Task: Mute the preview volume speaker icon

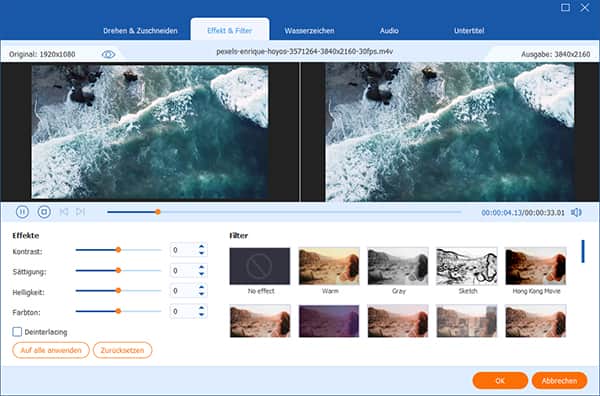Action: point(576,212)
